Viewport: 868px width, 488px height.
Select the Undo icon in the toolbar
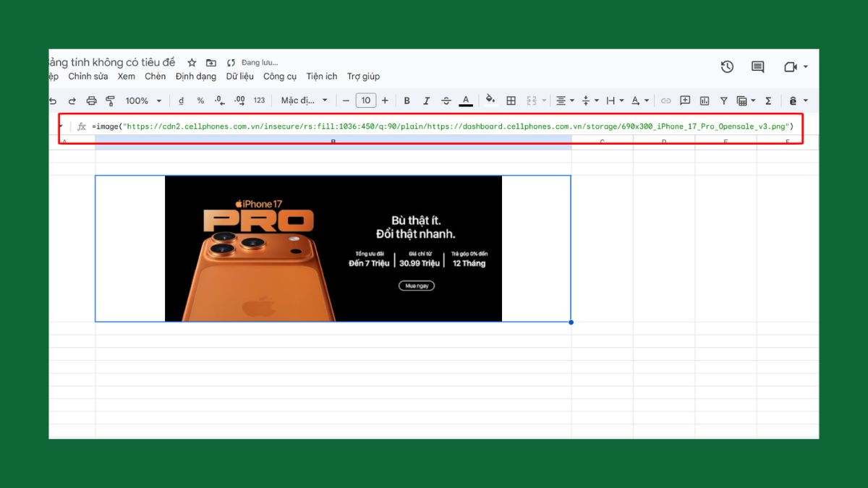click(x=51, y=100)
